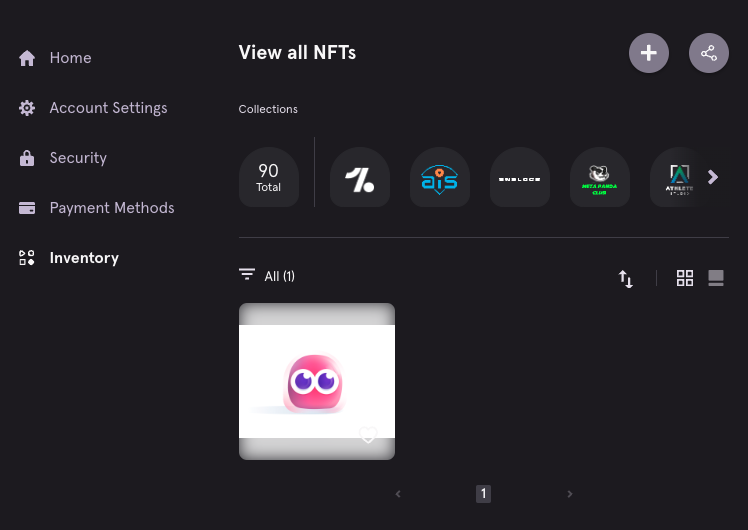Select the Meta Panda Club collection
Viewport: 748px width, 530px height.
tap(600, 177)
